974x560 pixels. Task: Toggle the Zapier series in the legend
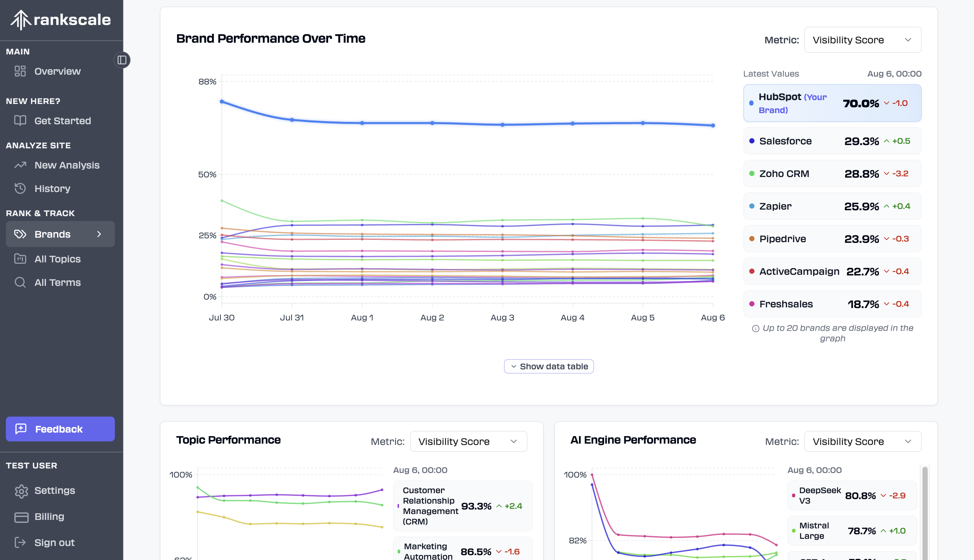tap(832, 206)
